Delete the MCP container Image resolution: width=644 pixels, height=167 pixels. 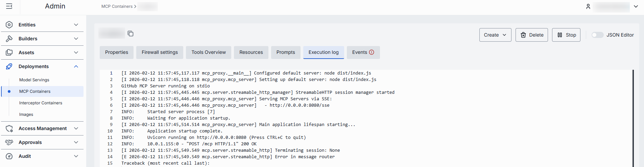531,35
